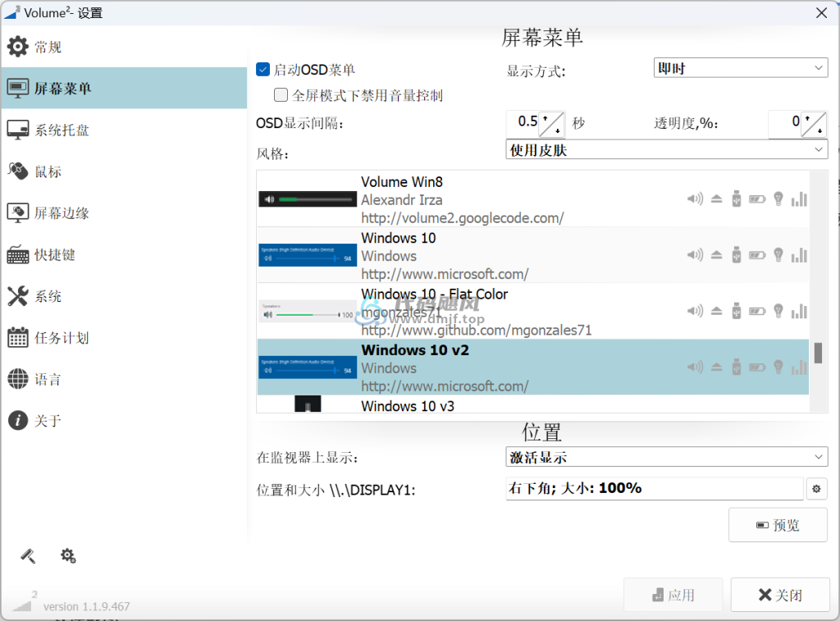840x621 pixels.
Task: Enable 全屏模式下禁用音量控制 checkbox
Action: point(281,95)
